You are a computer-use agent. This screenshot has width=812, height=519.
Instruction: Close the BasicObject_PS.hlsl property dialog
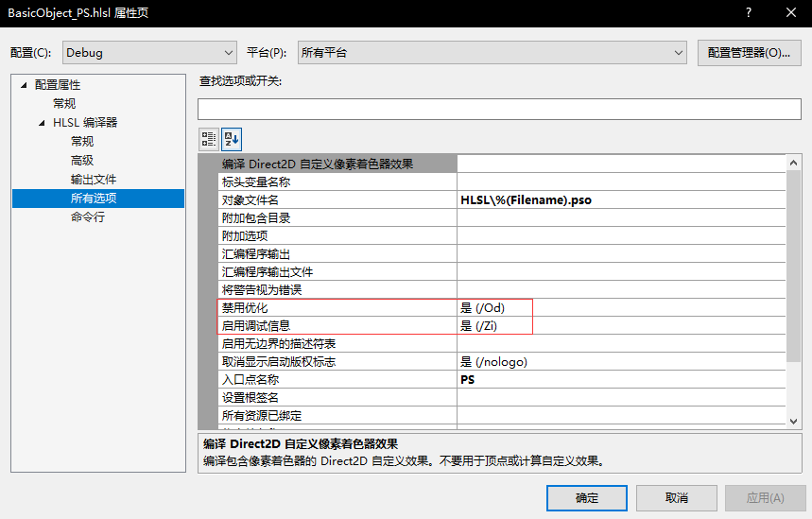point(791,13)
